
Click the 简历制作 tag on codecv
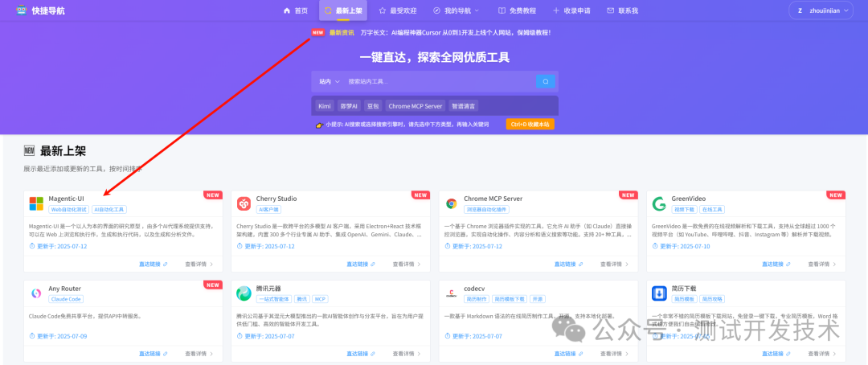477,299
